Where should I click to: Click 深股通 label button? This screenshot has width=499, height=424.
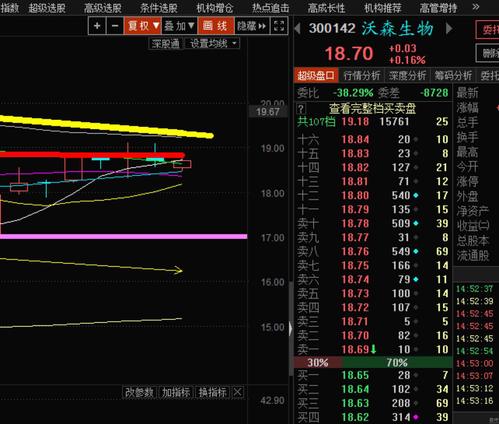click(x=166, y=43)
